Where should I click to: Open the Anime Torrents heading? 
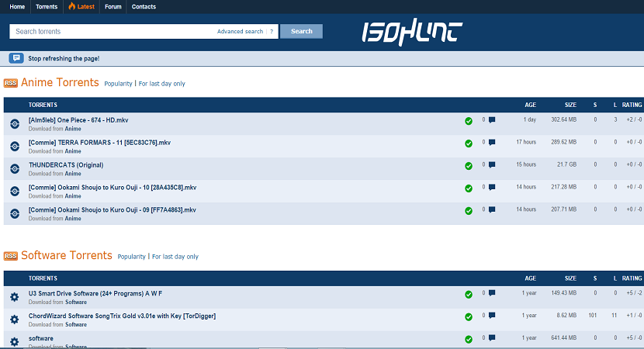(x=60, y=82)
